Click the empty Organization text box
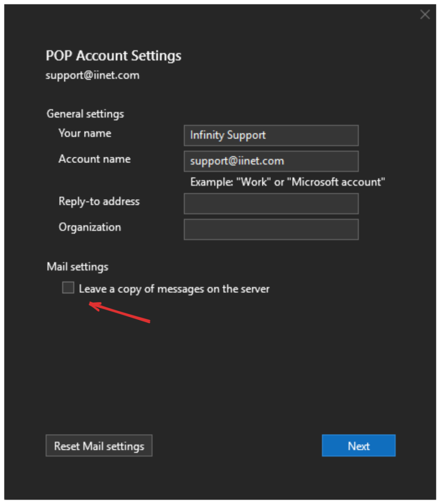Image resolution: width=440 pixels, height=504 pixels. (271, 229)
